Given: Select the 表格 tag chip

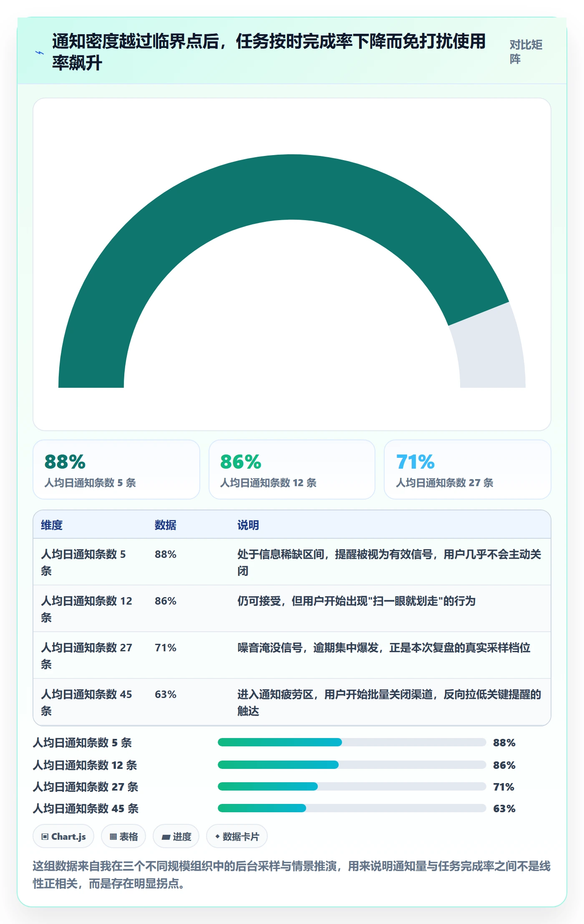Looking at the screenshot, I should (x=123, y=836).
